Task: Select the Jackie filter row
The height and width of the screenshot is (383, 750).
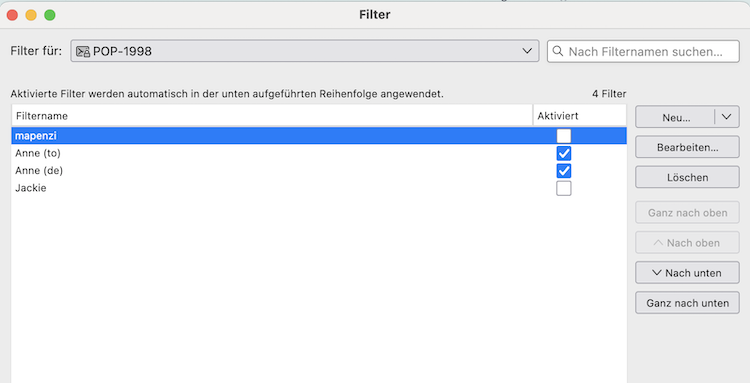Action: pyautogui.click(x=319, y=188)
